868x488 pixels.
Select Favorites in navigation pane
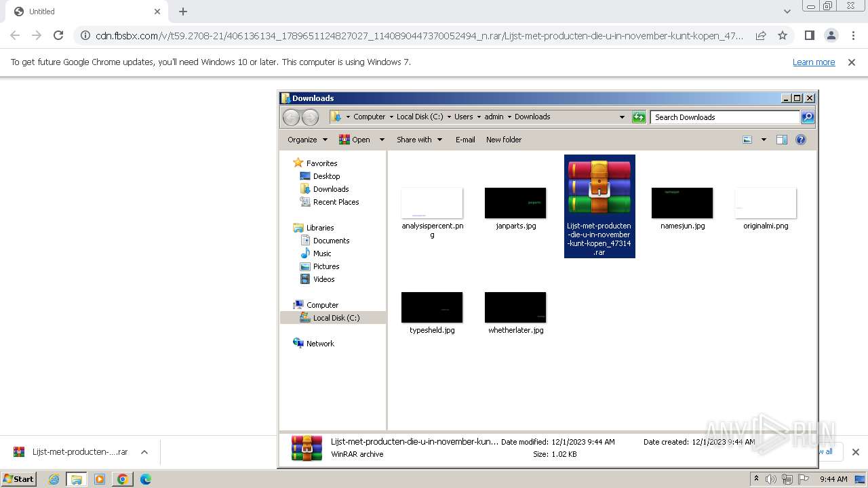pos(321,163)
